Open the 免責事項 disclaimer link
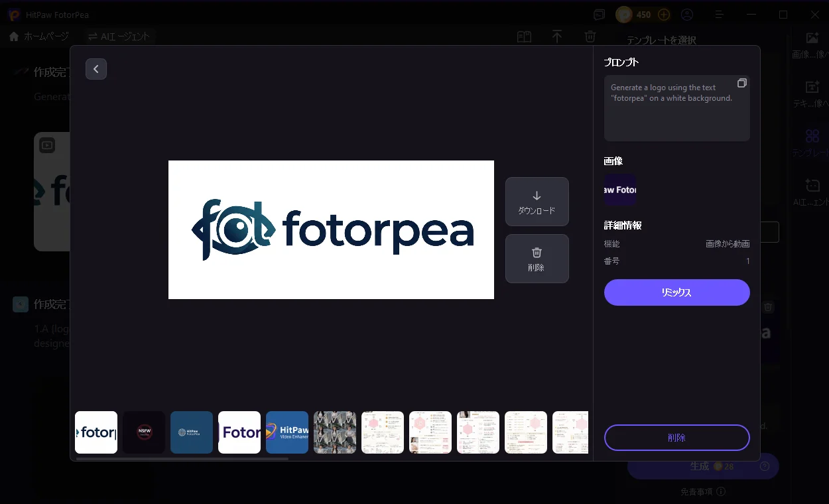Image resolution: width=829 pixels, height=504 pixels. [702, 491]
